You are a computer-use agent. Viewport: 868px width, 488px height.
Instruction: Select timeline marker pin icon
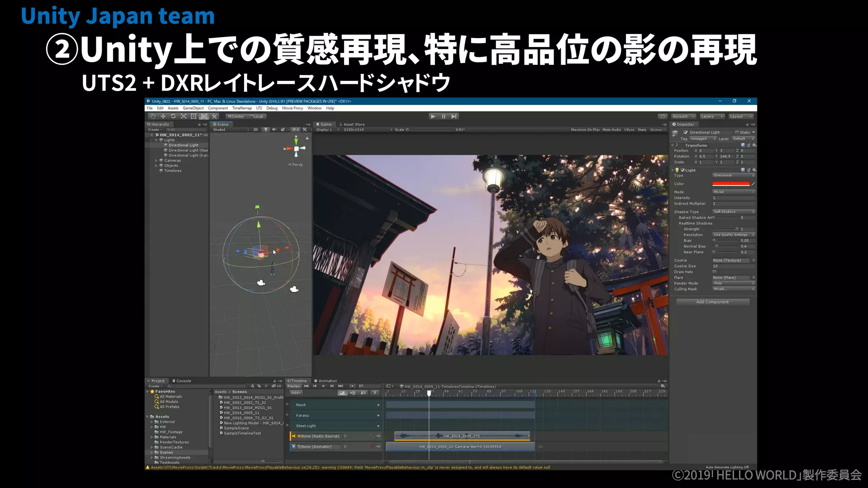point(375,393)
